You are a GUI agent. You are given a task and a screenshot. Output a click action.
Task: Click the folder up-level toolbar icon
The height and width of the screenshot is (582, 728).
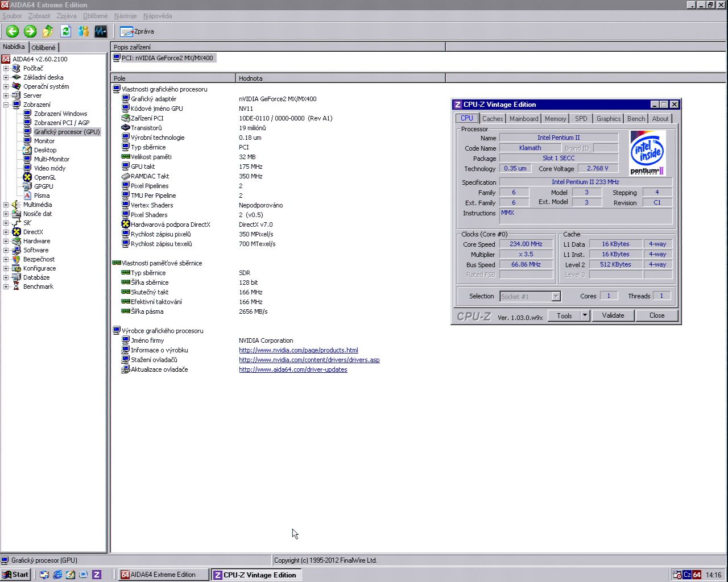[48, 31]
